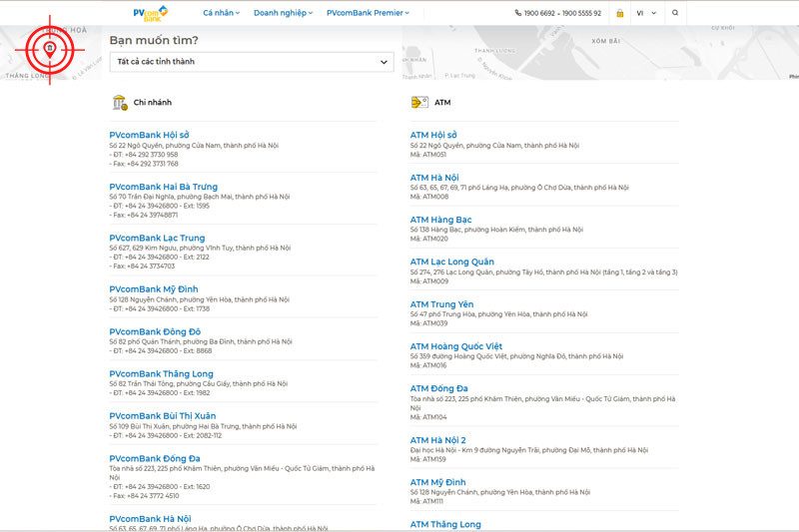The width and height of the screenshot is (799, 532).
Task: Click the PVcomBank logo
Action: [x=151, y=13]
